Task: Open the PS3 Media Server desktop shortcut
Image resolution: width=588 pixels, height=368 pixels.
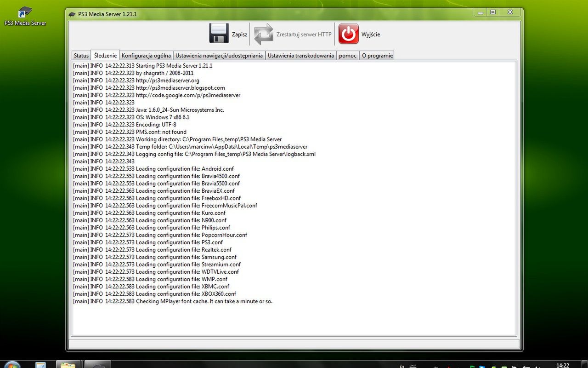Action: (x=25, y=17)
